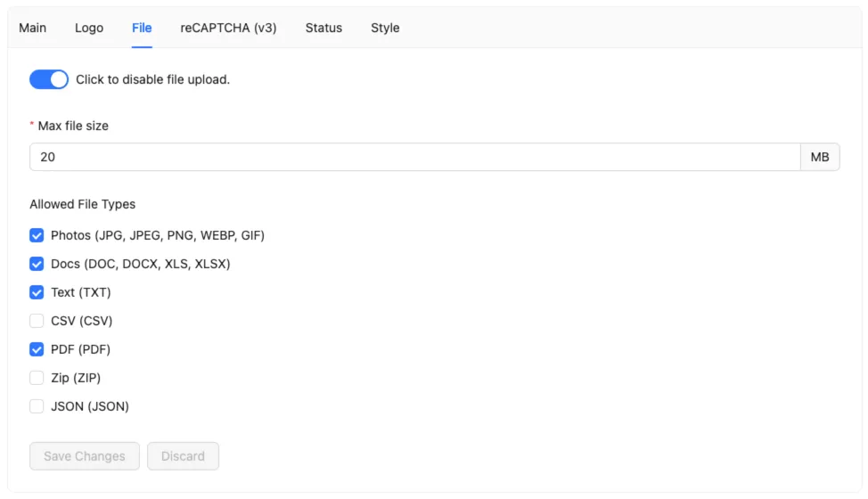
Task: Switch to the Style tab
Action: tap(385, 28)
